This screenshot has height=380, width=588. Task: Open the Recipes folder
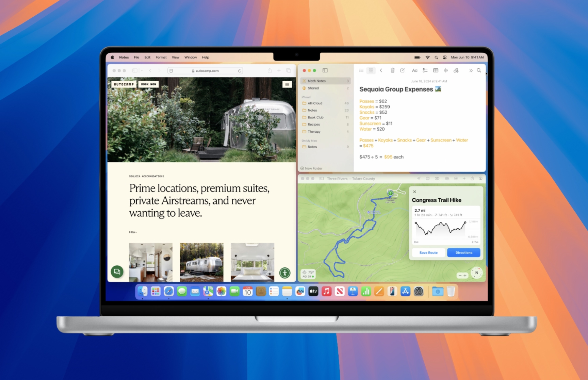(326, 125)
